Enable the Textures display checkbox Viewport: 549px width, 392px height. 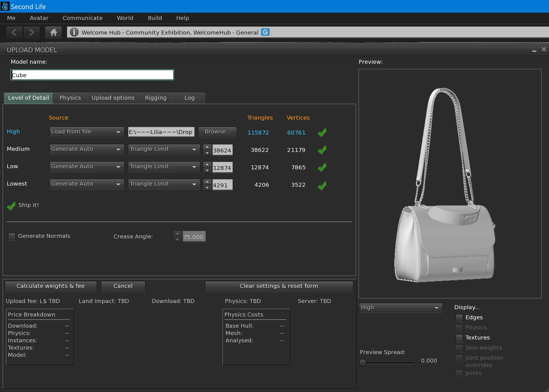(x=459, y=338)
